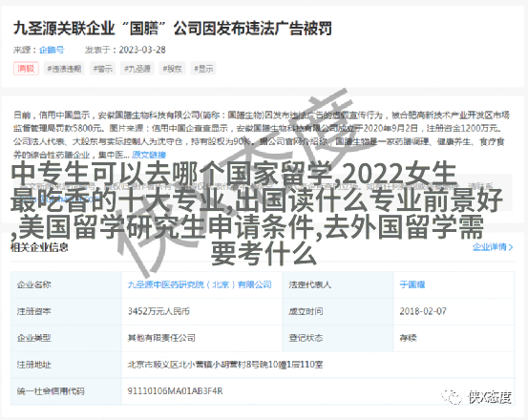Click the 注册地址 row label
528x420 pixels.
[34, 365]
